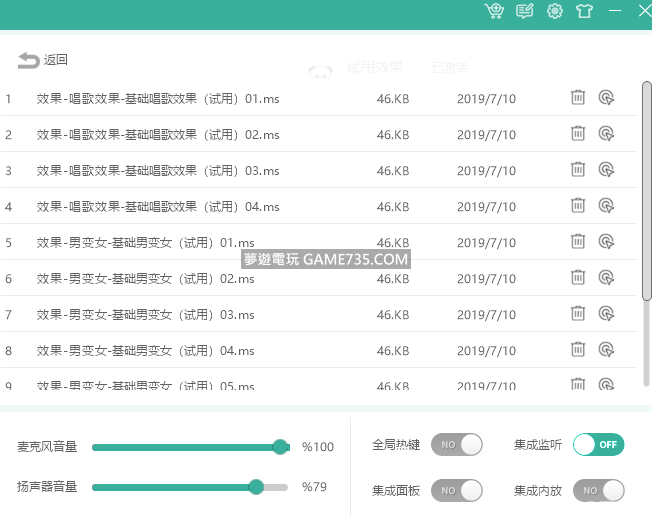Delete 男变女 01.ms using its trash icon

(x=578, y=242)
